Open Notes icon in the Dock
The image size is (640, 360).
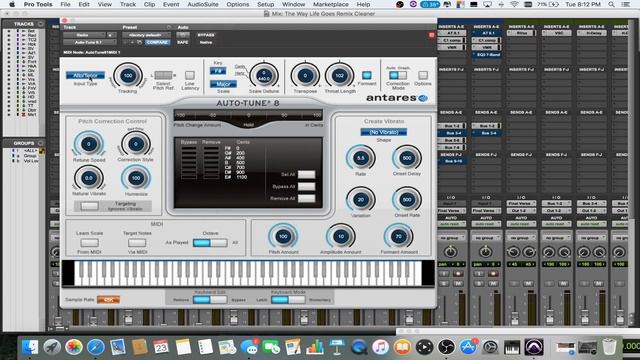tap(183, 347)
